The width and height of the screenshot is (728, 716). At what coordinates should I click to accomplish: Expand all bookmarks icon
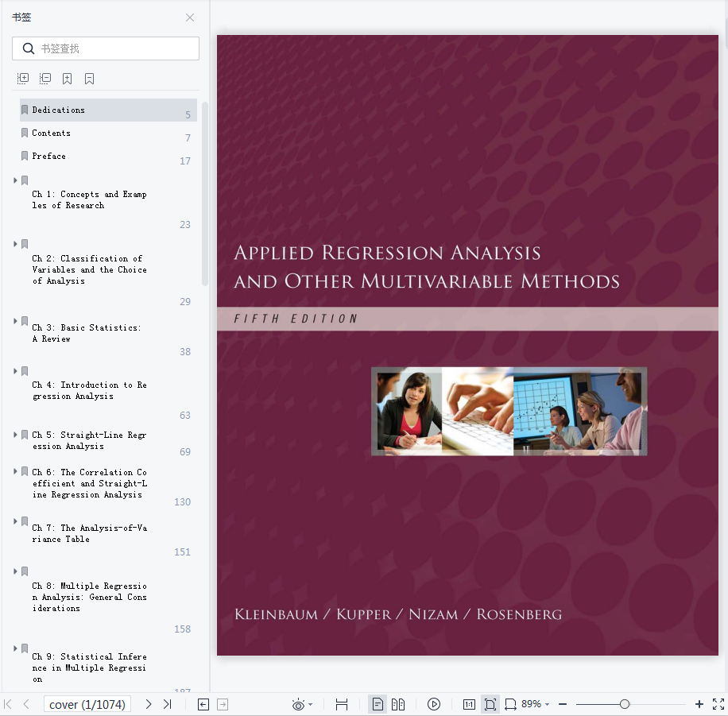pyautogui.click(x=23, y=79)
